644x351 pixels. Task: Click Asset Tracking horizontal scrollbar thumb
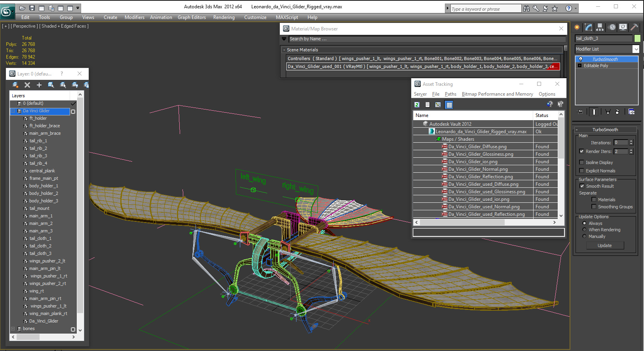point(462,223)
